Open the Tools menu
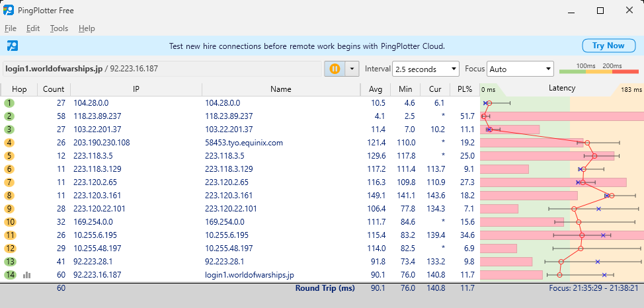 click(59, 28)
